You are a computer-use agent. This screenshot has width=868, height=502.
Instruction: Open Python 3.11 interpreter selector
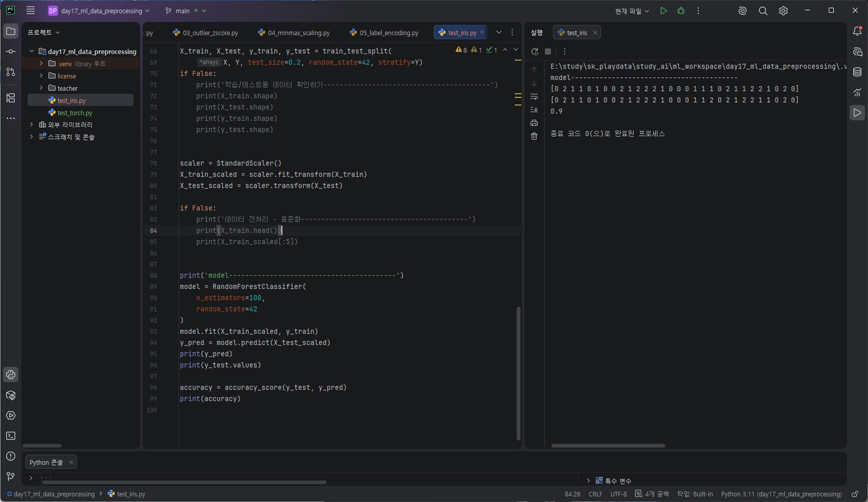tap(781, 494)
